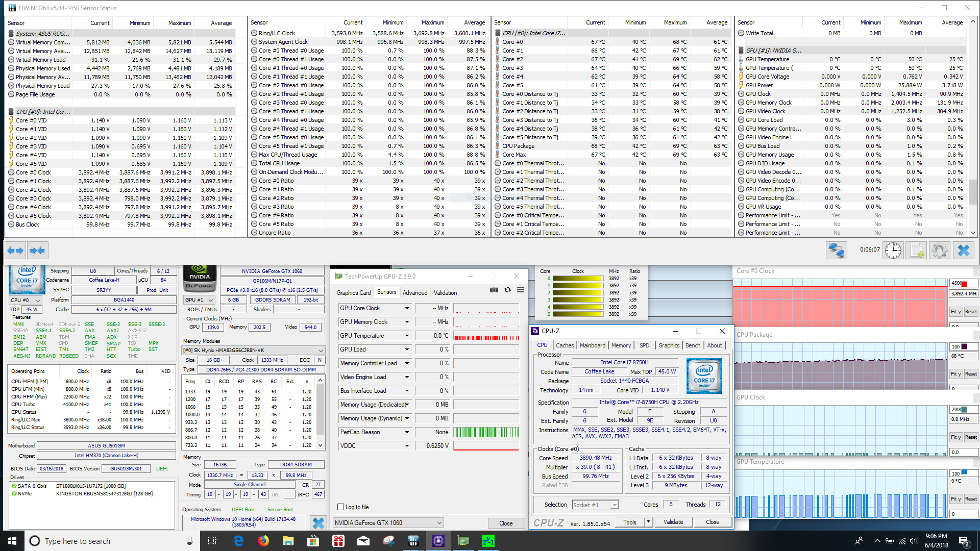
Task: Click the Prod. Unit button in HWiNFO summary
Action: 157,290
